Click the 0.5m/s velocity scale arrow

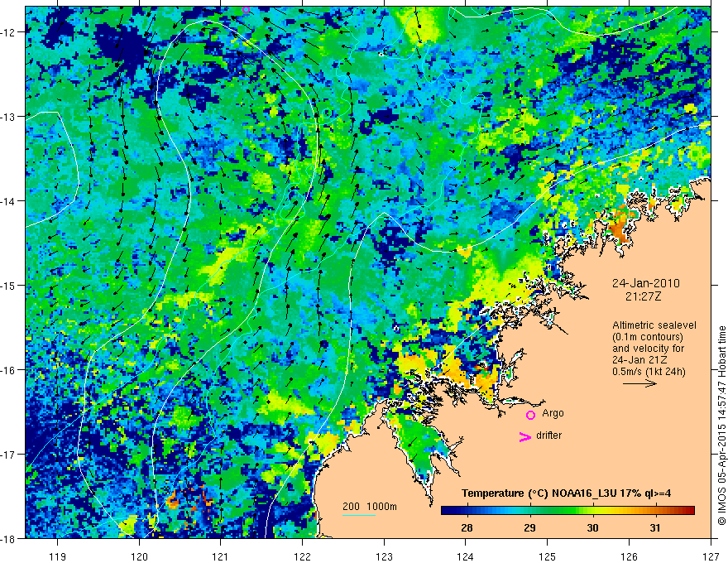(x=639, y=383)
